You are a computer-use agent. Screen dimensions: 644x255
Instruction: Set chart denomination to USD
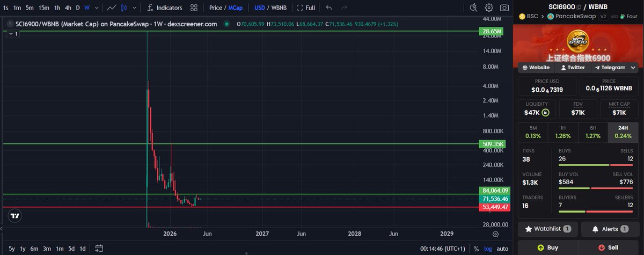(x=260, y=8)
